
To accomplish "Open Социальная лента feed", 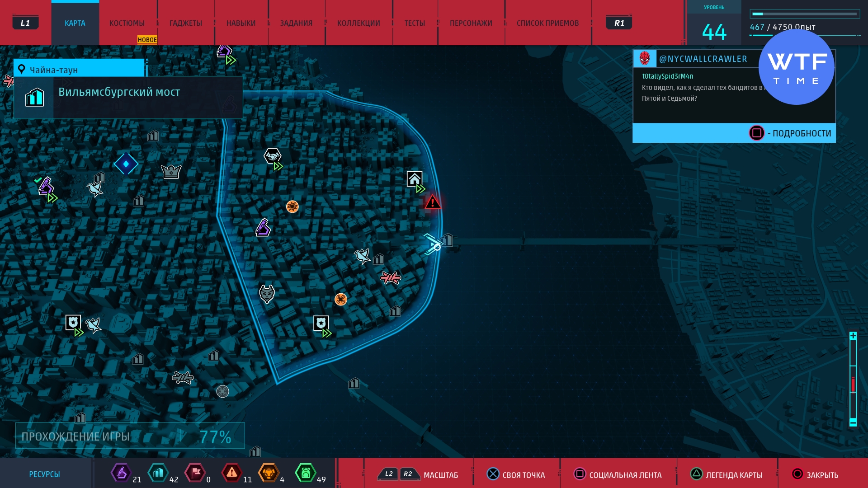I will point(625,475).
